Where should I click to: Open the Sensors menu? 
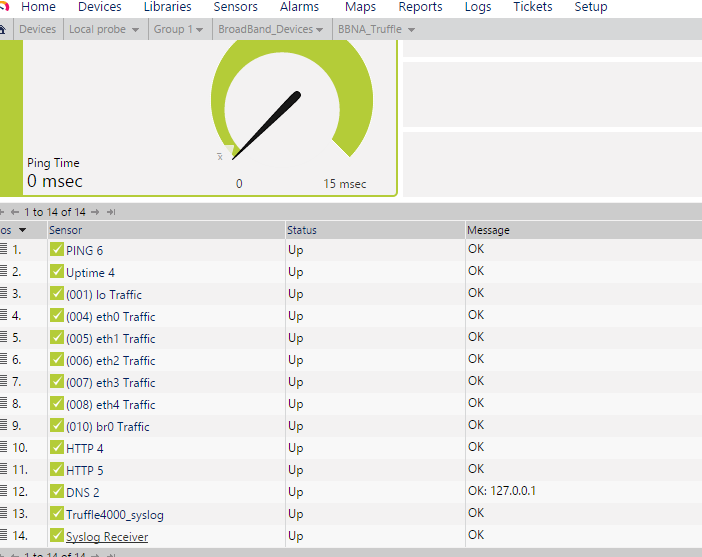click(235, 7)
